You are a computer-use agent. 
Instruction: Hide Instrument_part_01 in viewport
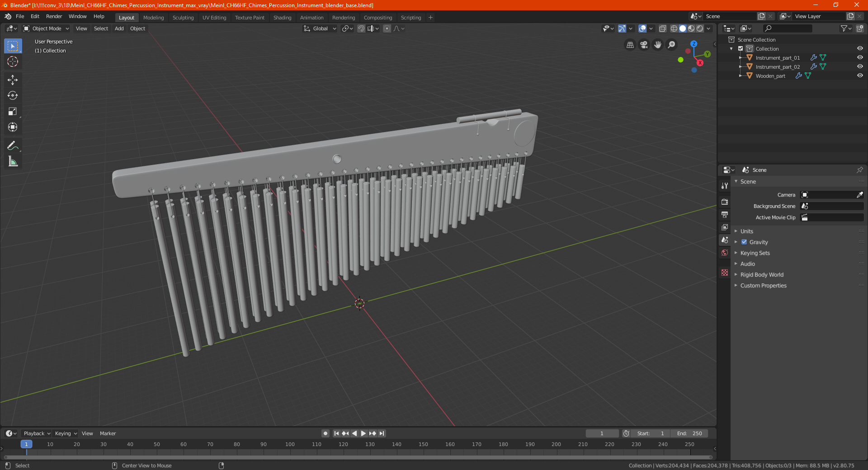(x=860, y=57)
